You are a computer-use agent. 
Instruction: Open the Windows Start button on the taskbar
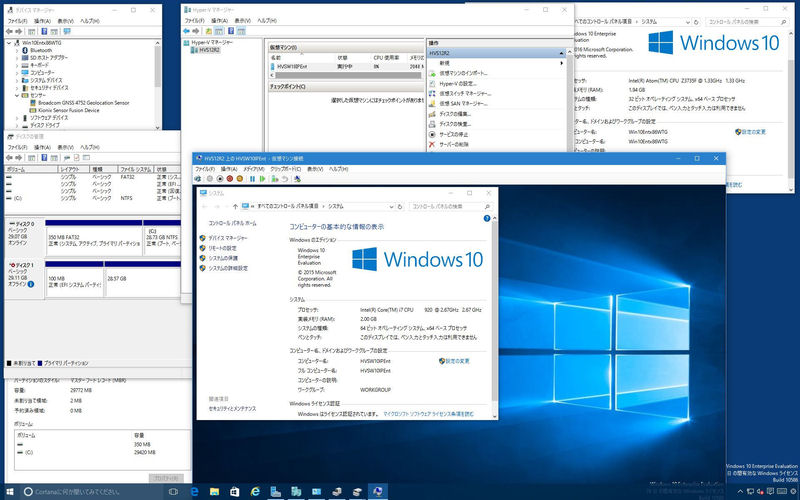10,492
